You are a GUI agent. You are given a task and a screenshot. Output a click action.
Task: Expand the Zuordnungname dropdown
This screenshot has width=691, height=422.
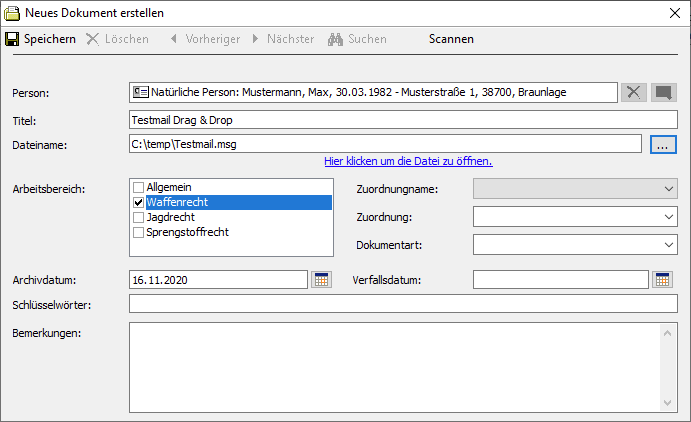click(x=668, y=188)
